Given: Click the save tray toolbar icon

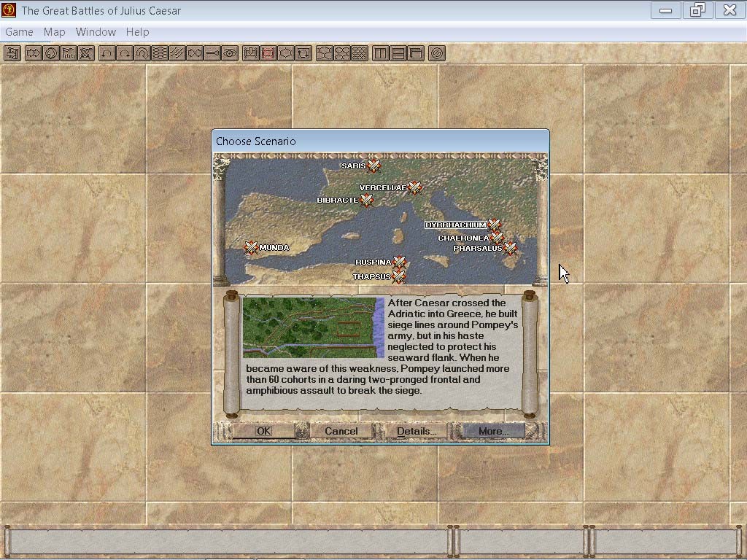Looking at the screenshot, I should point(251,53).
